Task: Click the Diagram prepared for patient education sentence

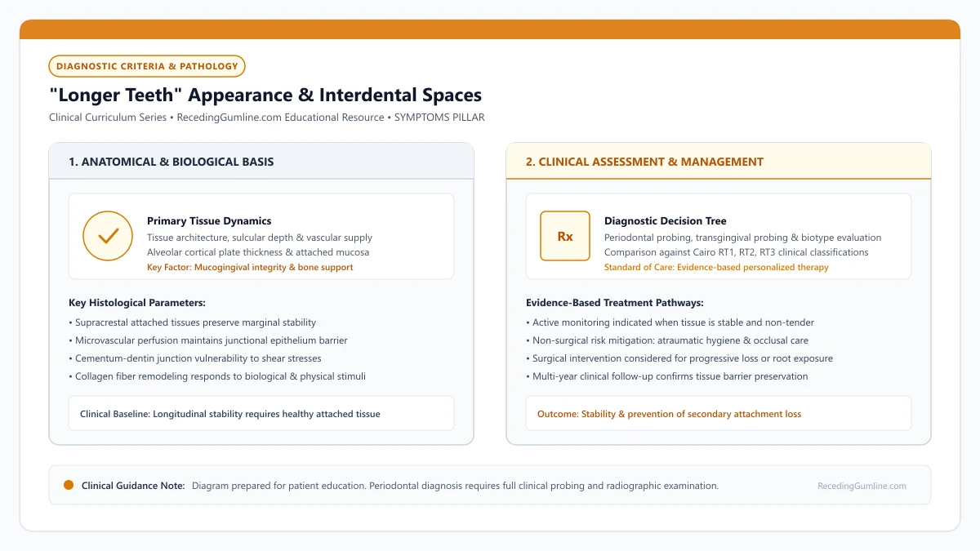Action: 456,486
